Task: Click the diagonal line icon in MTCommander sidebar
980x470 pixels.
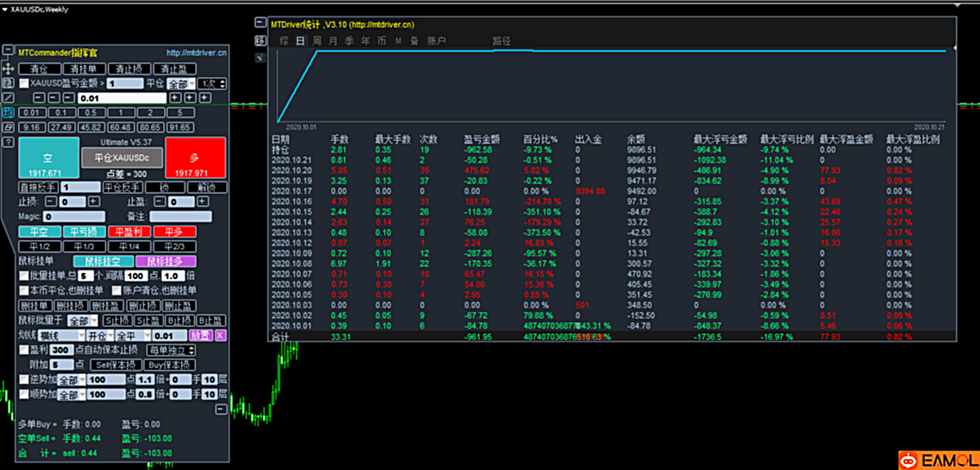Action: pyautogui.click(x=8, y=98)
